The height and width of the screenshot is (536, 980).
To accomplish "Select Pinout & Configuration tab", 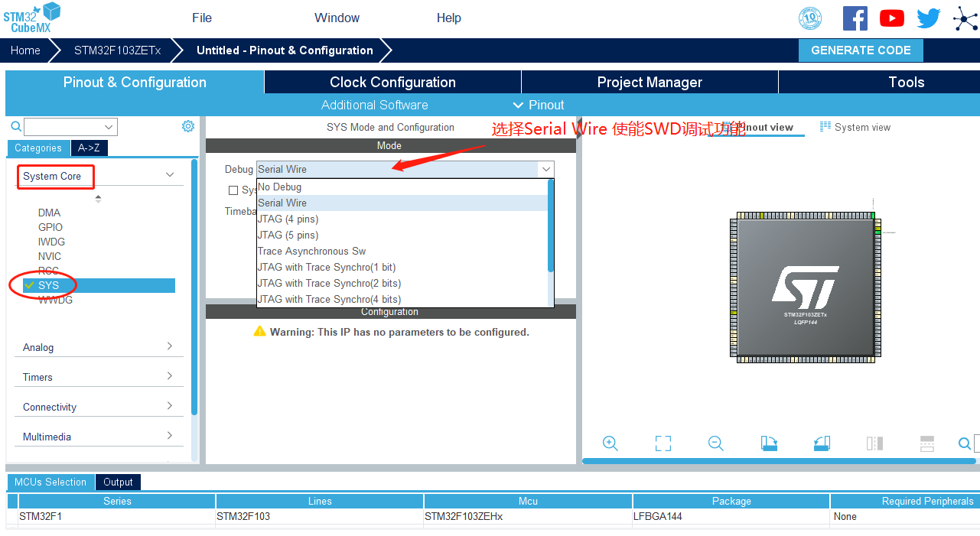I will coord(135,82).
